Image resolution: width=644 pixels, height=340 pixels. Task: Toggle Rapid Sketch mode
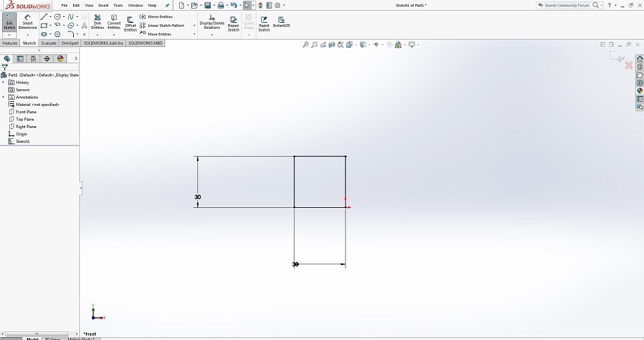click(264, 24)
